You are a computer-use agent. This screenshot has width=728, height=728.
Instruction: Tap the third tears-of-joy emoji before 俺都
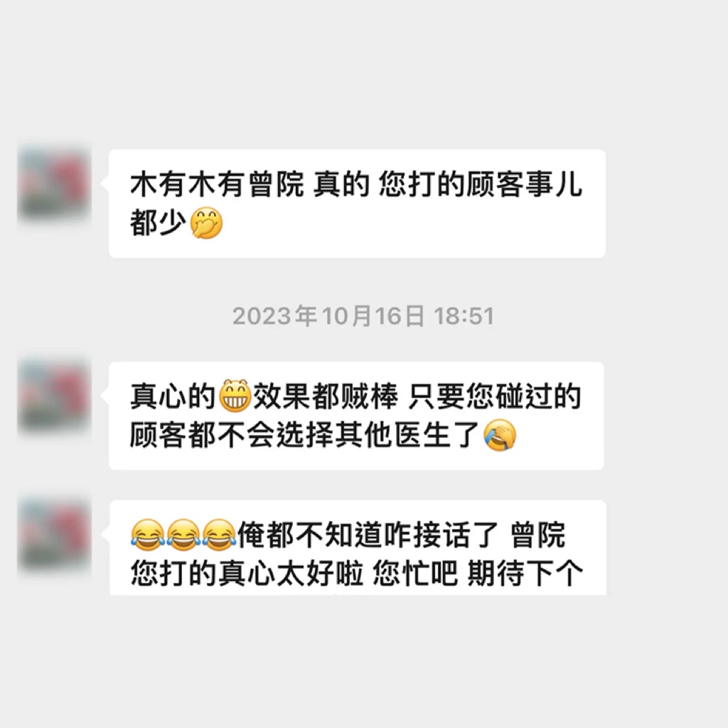point(219,535)
